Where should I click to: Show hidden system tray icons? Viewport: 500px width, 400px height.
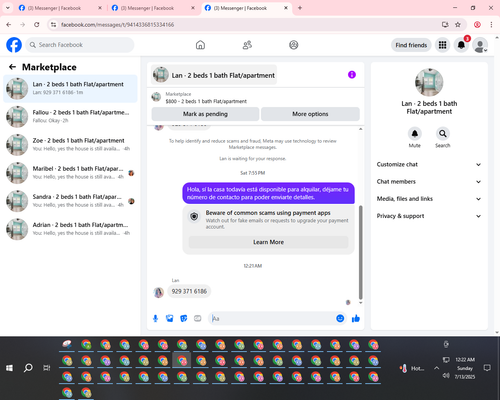pyautogui.click(x=436, y=368)
